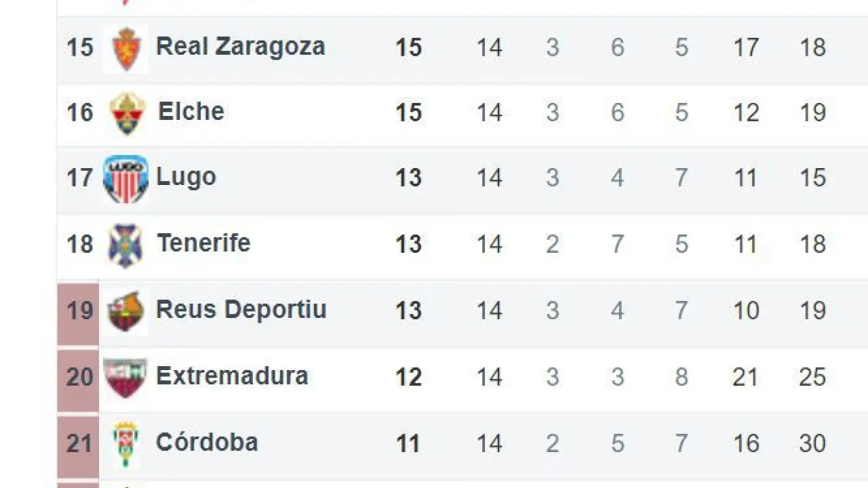This screenshot has height=488, width=868.
Task: Click the Reus Deportiu team name
Action: point(241,309)
